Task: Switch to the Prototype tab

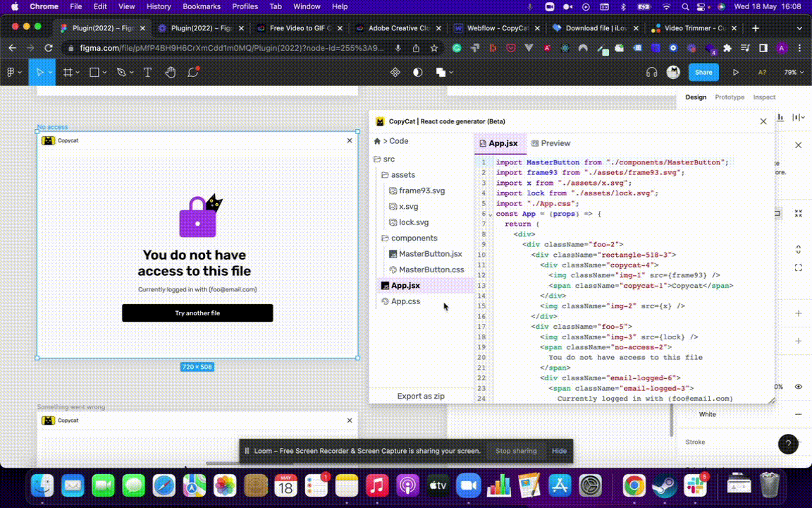Action: coord(730,97)
